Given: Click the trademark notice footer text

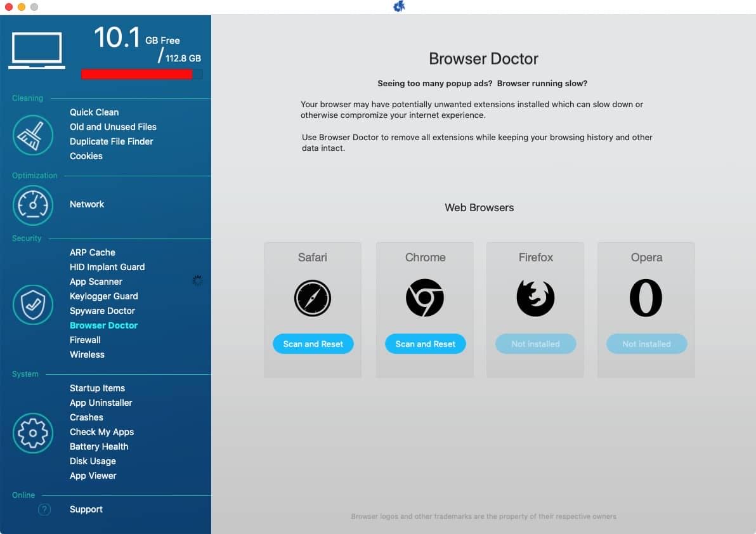Looking at the screenshot, I should coord(483,516).
